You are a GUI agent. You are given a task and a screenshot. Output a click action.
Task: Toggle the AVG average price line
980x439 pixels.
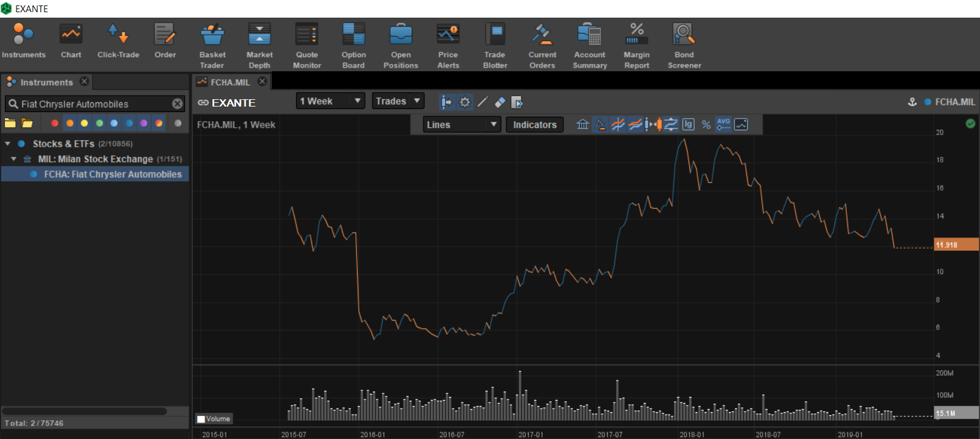coord(723,124)
